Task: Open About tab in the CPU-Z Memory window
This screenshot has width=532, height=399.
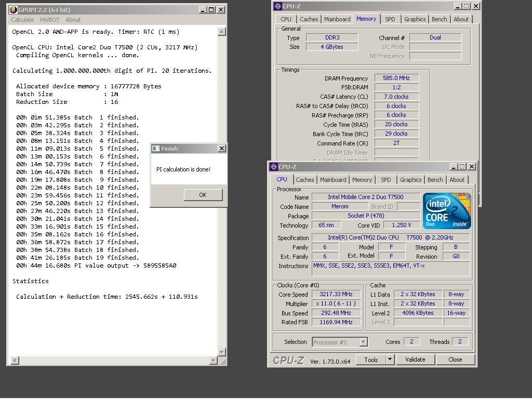Action: coord(461,19)
